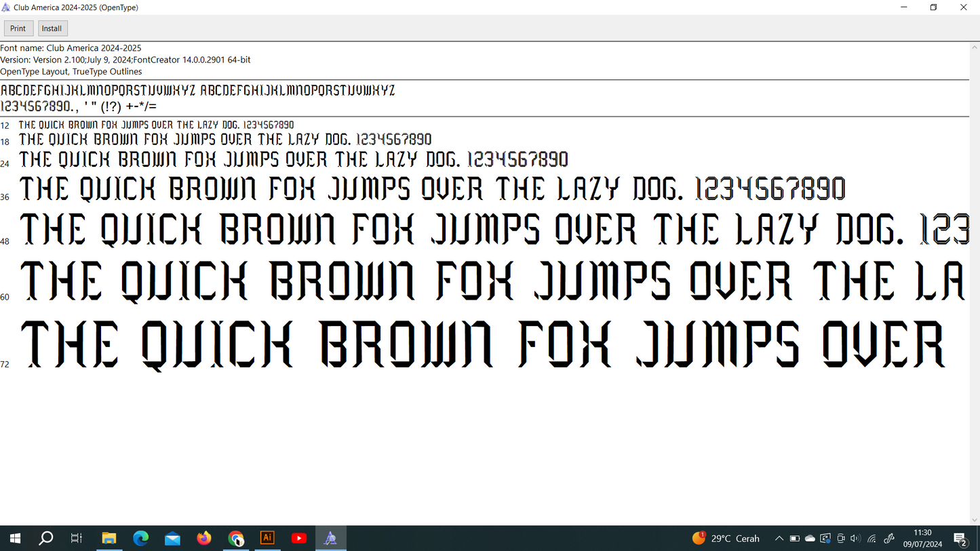
Task: Switch to Google Chrome in taskbar
Action: point(236,538)
